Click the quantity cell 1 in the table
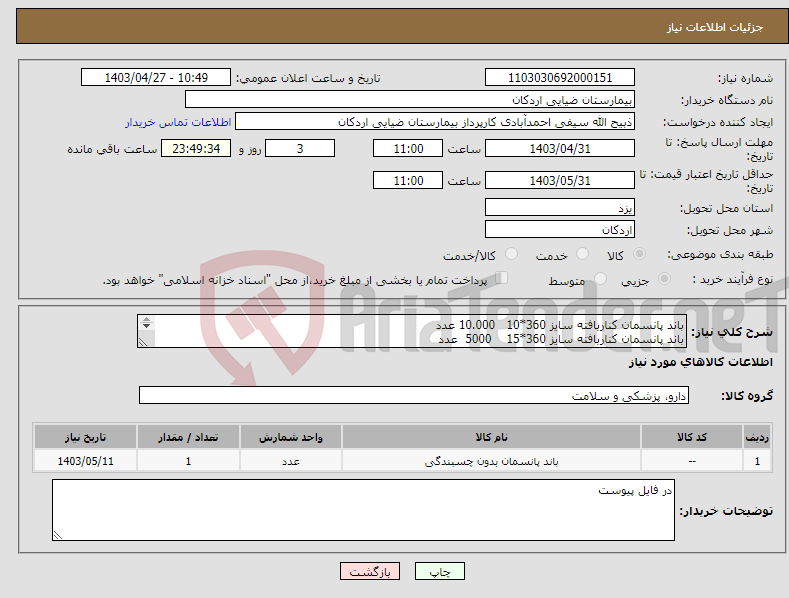 point(188,461)
